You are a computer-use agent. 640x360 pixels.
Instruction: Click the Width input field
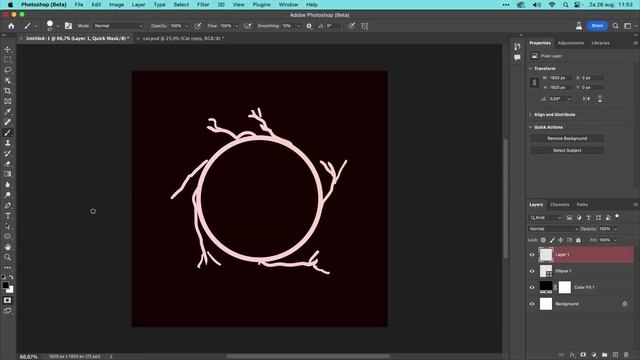point(559,78)
